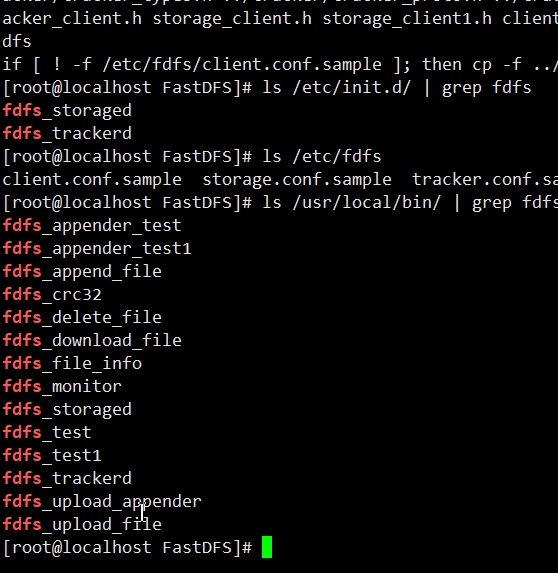This screenshot has height=573, width=558.
Task: Click fdfs_delete_file in the listing
Action: pyautogui.click(x=82, y=317)
